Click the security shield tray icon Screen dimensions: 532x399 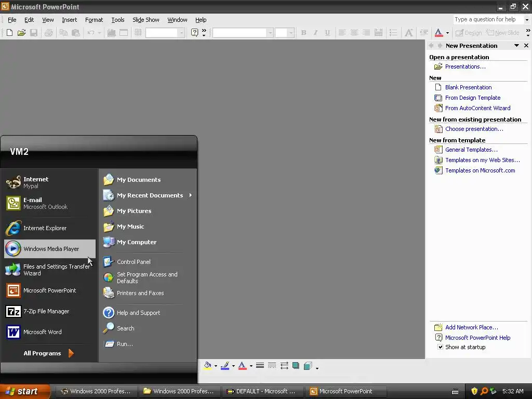tap(474, 391)
